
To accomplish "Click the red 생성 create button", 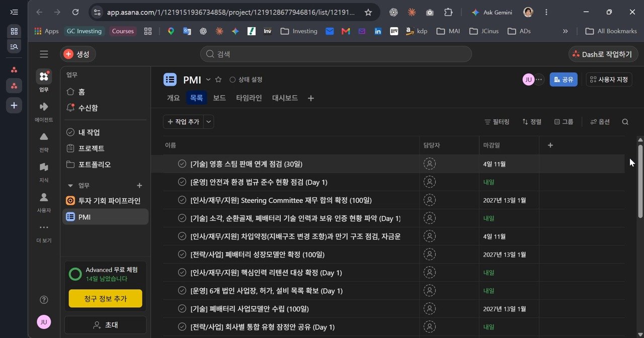I will pyautogui.click(x=77, y=54).
